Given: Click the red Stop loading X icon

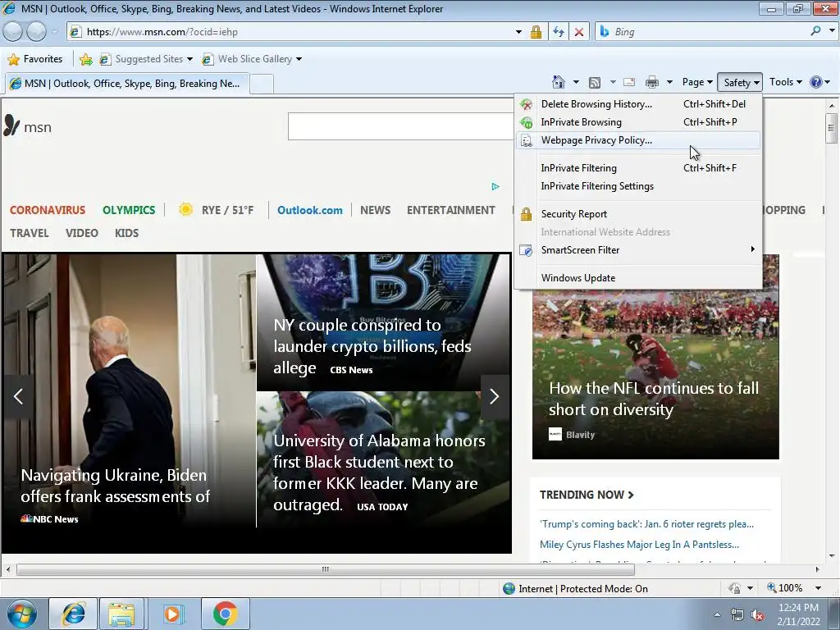Looking at the screenshot, I should click(579, 32).
